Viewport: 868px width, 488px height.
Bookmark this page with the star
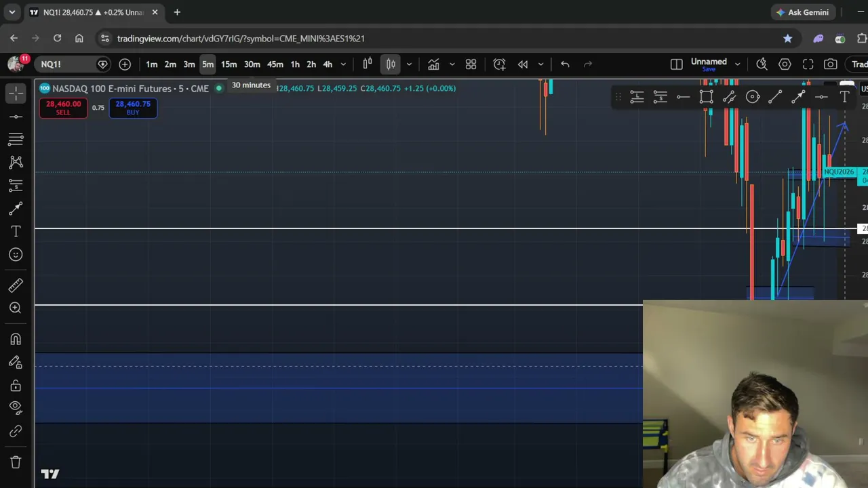coord(787,39)
